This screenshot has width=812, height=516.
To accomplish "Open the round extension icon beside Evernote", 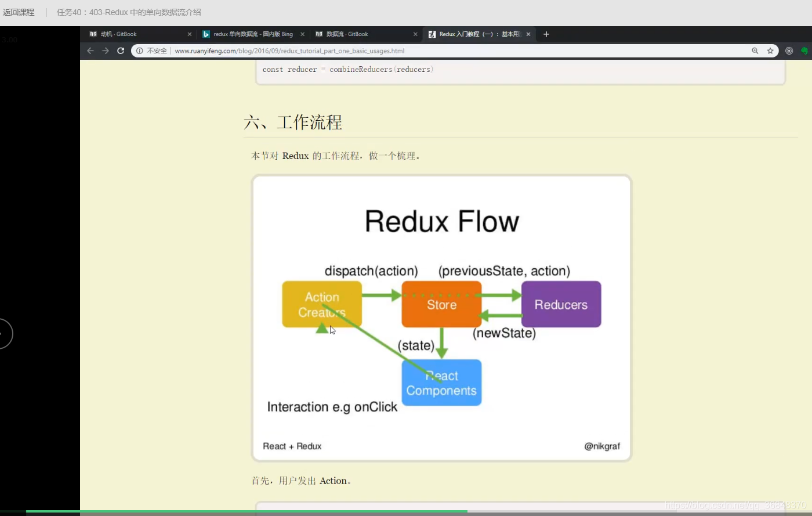I will tap(789, 50).
